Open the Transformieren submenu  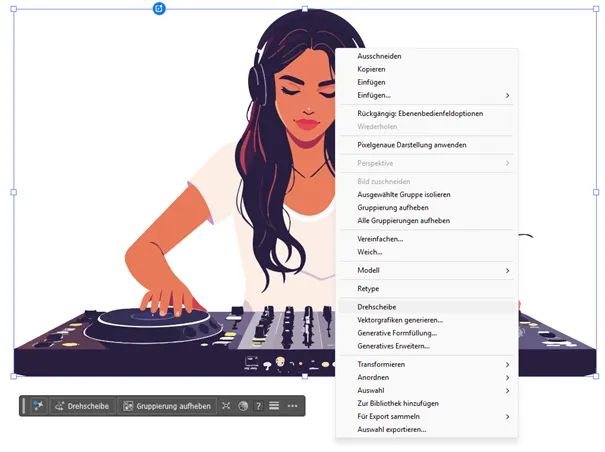[507, 364]
